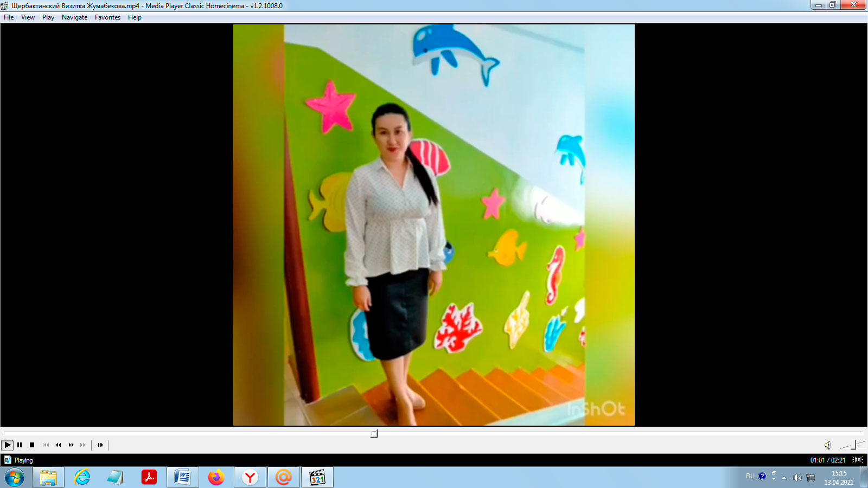The height and width of the screenshot is (488, 868).
Task: Click the Playing status icon
Action: [x=8, y=460]
